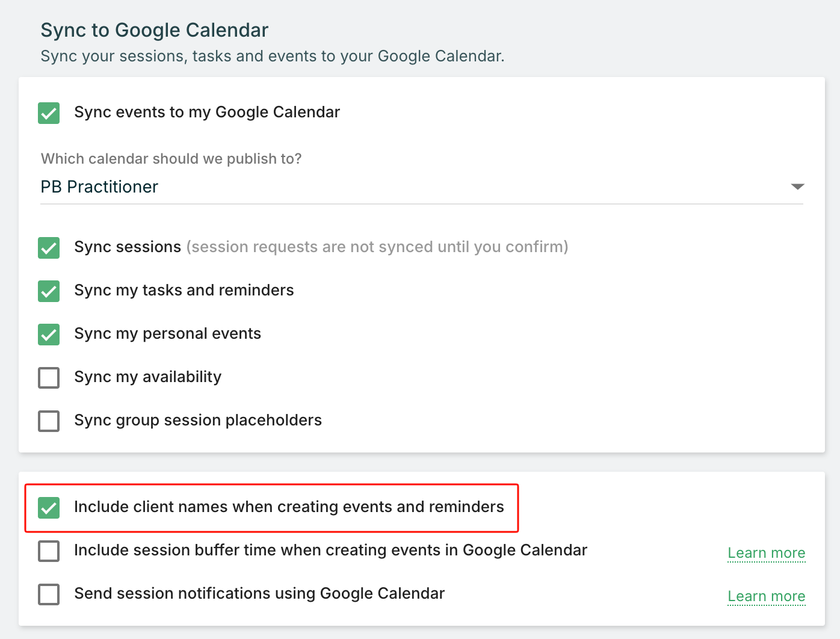Enable the 'Sync my availability' checkbox
840x639 pixels.
click(49, 378)
